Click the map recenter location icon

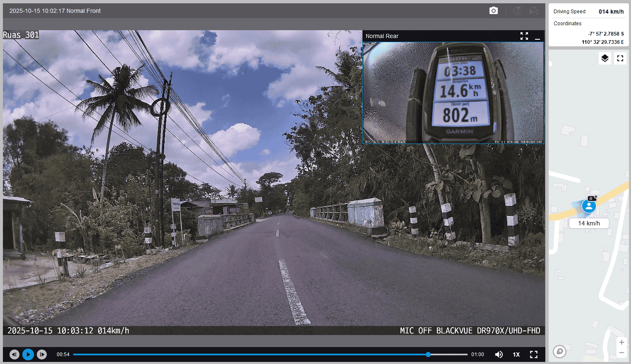pos(559,352)
